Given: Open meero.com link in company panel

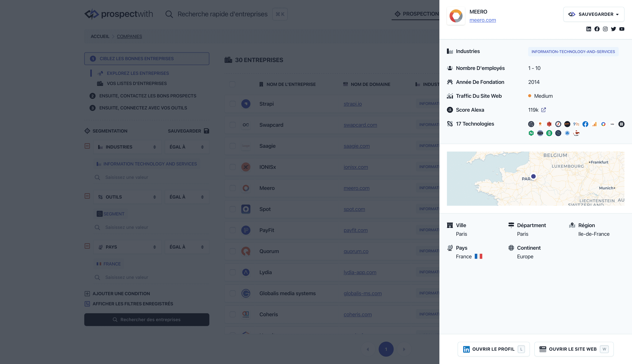Looking at the screenshot, I should point(482,20).
